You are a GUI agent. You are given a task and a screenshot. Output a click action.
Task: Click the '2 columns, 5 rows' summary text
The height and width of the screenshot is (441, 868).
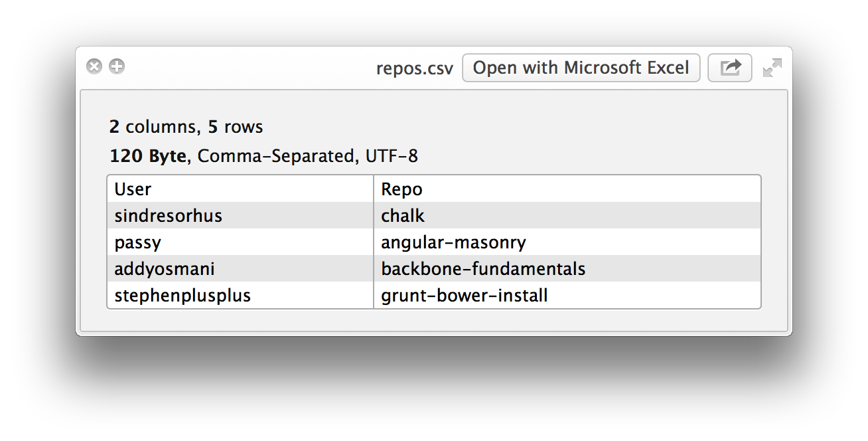click(186, 127)
